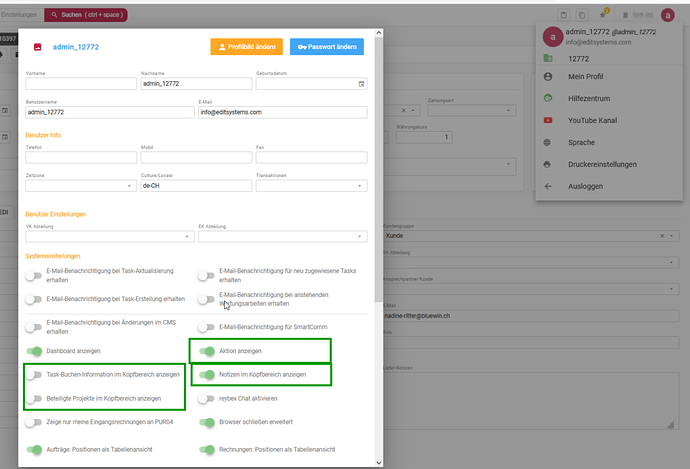Click the copy icon in top bar
The image size is (690, 469).
[x=582, y=15]
